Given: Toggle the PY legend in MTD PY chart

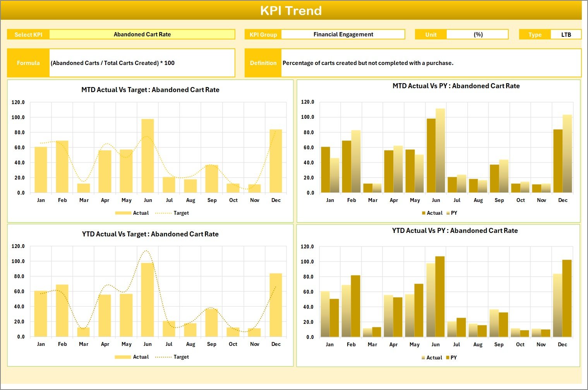Looking at the screenshot, I should pyautogui.click(x=454, y=213).
